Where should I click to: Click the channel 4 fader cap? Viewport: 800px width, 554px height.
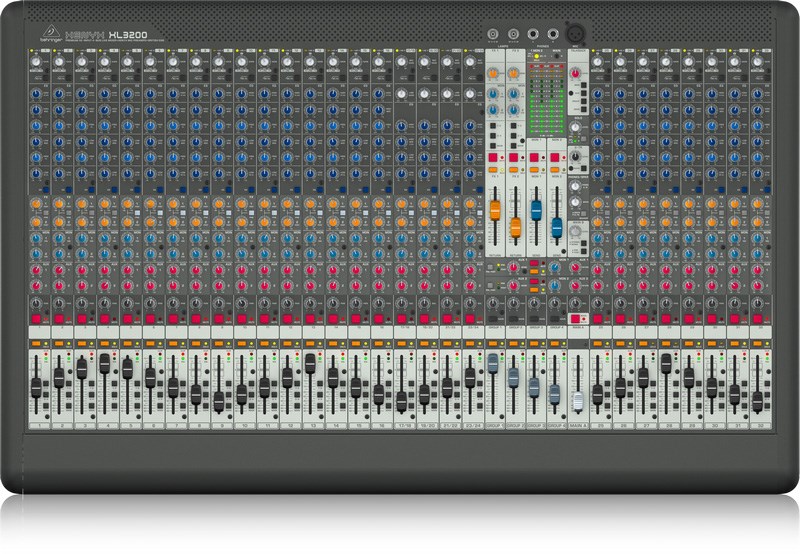tap(105, 364)
